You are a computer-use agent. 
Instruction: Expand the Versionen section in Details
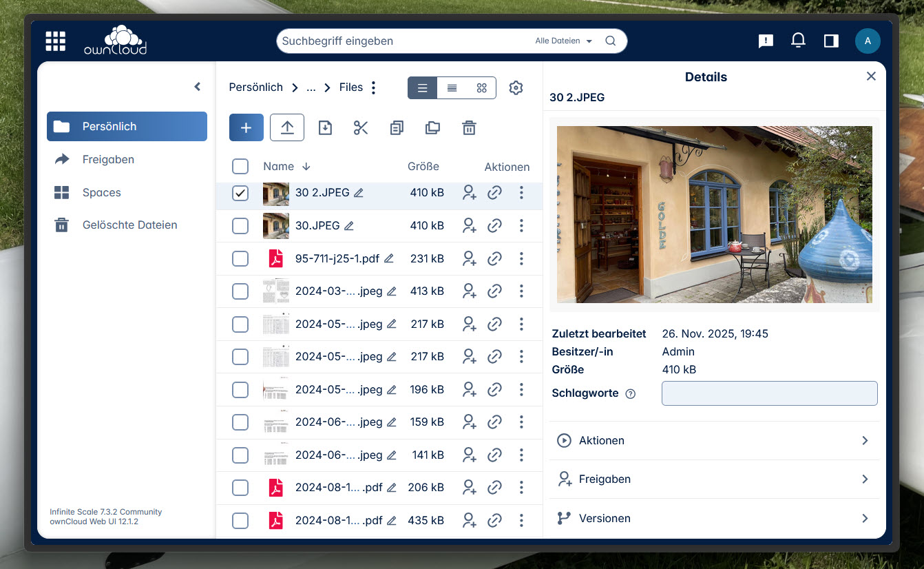714,518
